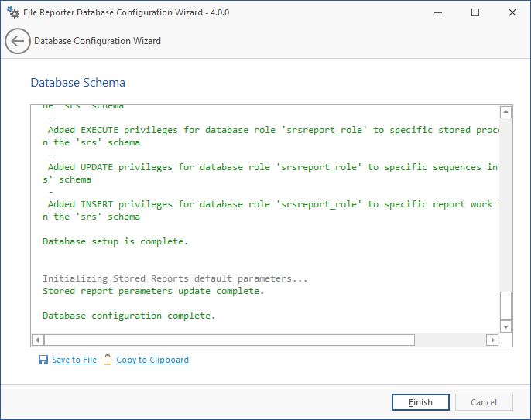Close the File Reporter wizard window

(x=512, y=12)
